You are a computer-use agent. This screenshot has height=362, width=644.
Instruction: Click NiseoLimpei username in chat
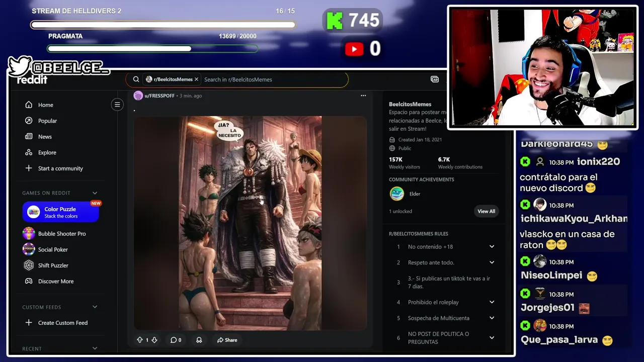click(551, 276)
